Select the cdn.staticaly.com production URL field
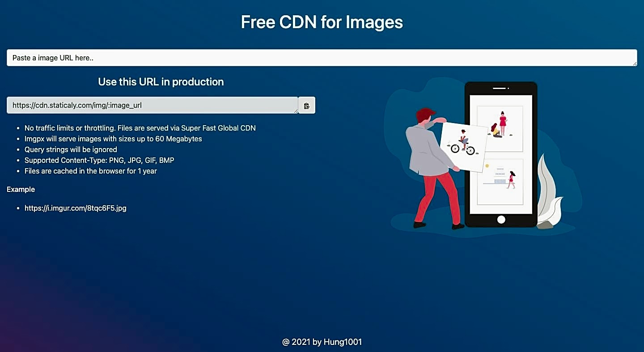The height and width of the screenshot is (352, 644). click(153, 105)
